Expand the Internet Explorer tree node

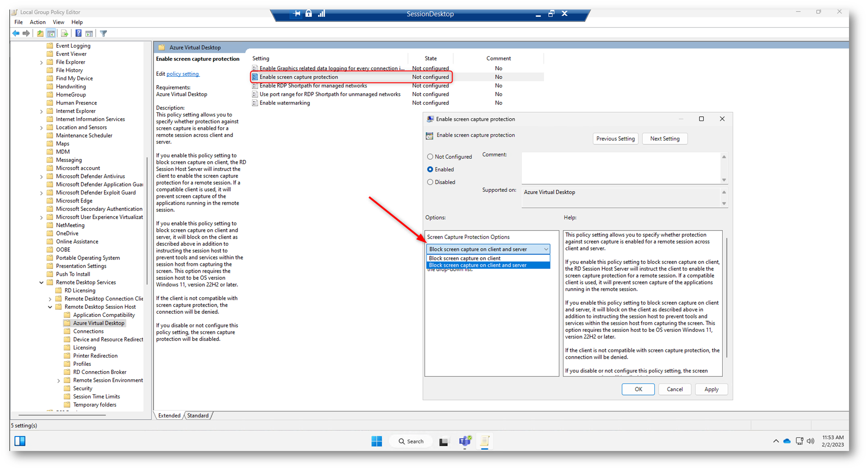click(x=42, y=111)
